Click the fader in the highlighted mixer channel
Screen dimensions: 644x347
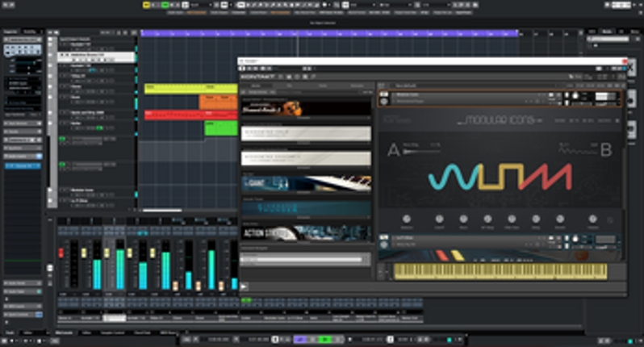(107, 253)
